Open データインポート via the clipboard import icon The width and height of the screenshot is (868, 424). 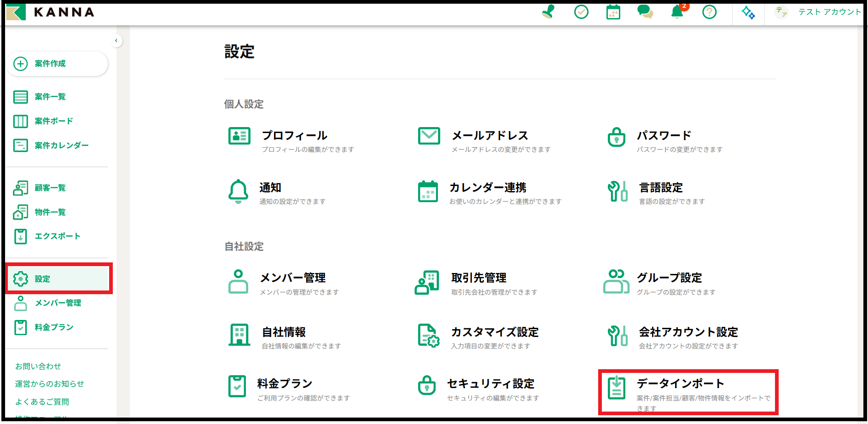617,388
